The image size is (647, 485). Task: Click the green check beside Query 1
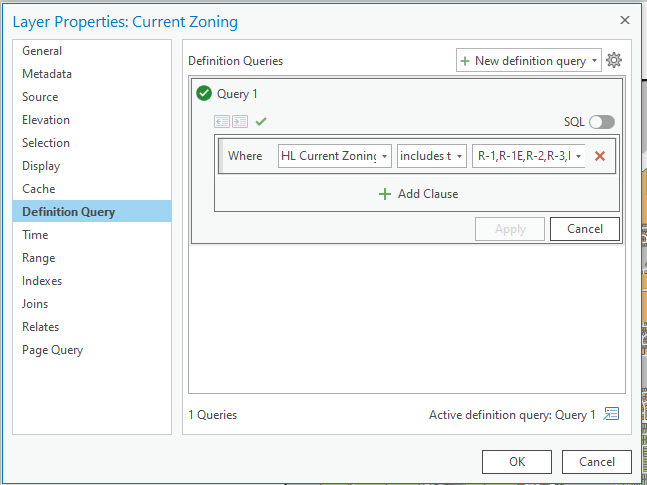(x=204, y=93)
